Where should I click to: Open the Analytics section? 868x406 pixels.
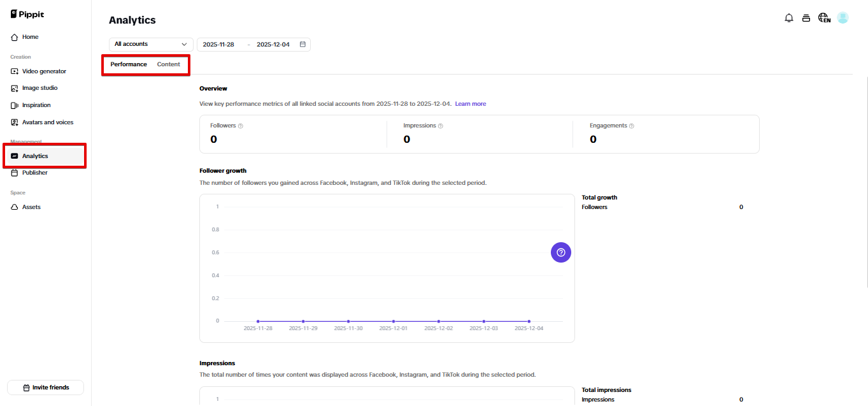click(x=35, y=155)
